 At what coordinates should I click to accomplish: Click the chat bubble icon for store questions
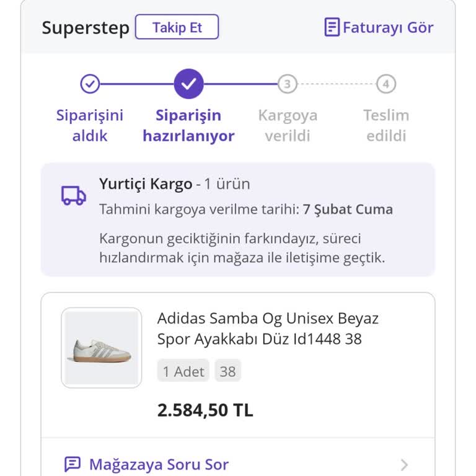[x=73, y=464]
